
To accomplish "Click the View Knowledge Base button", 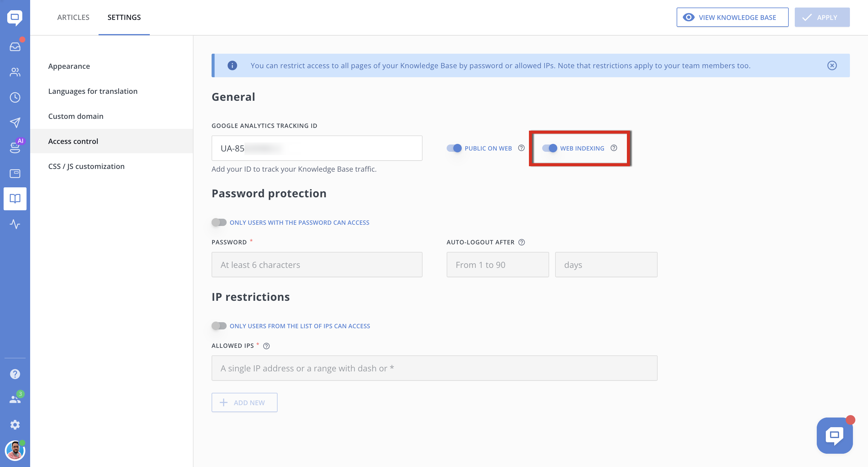I will pos(732,17).
